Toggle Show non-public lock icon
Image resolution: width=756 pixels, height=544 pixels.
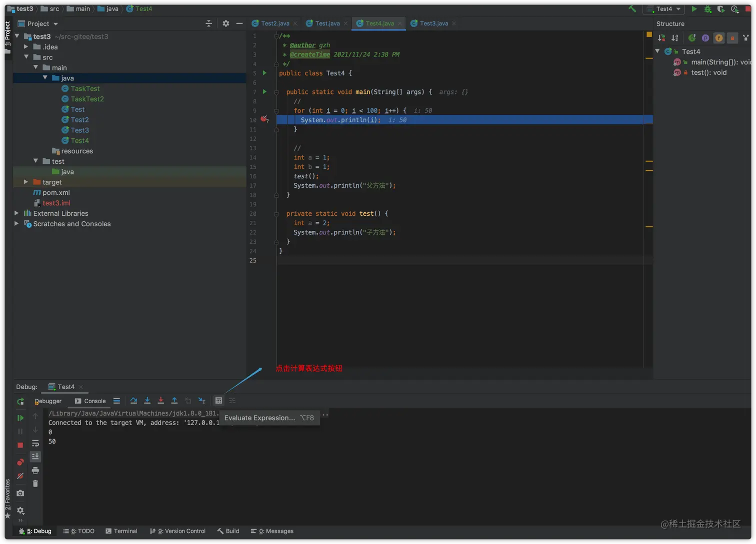click(x=732, y=38)
